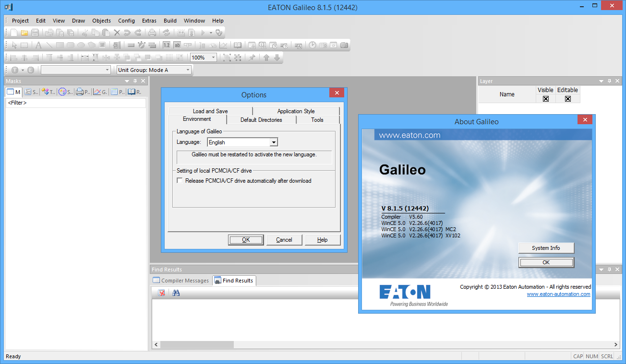Toggle the Visible checkbox in Layer panel
The width and height of the screenshot is (626, 364).
pos(545,99)
